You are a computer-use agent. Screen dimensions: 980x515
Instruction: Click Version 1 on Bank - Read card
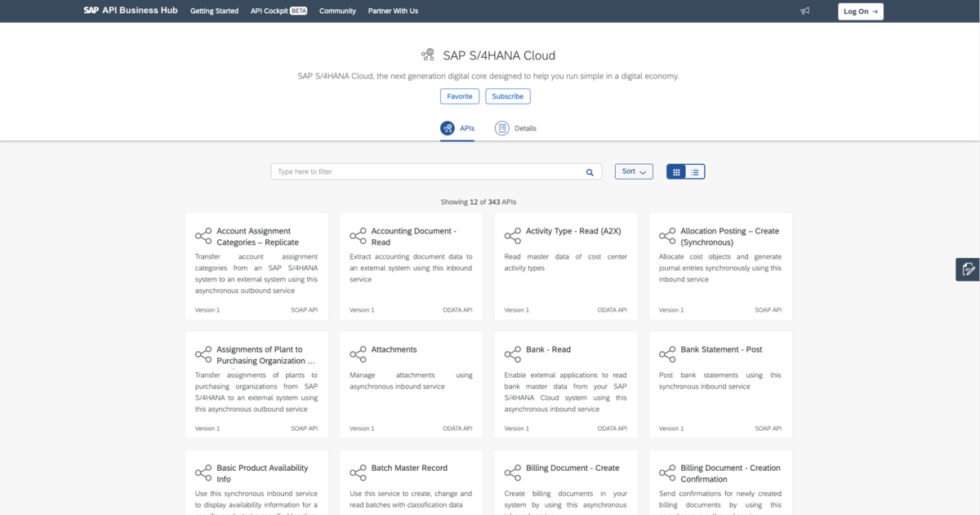click(517, 428)
